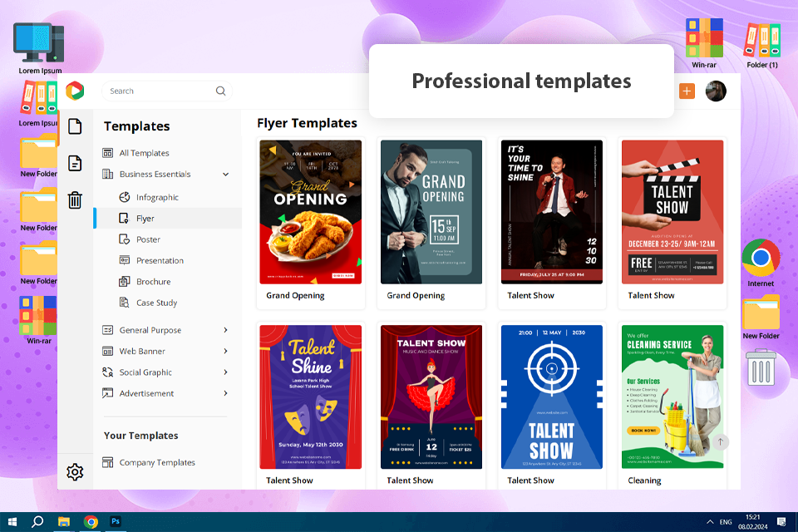798x532 pixels.
Task: Expand the Advertisement section
Action: 225,393
